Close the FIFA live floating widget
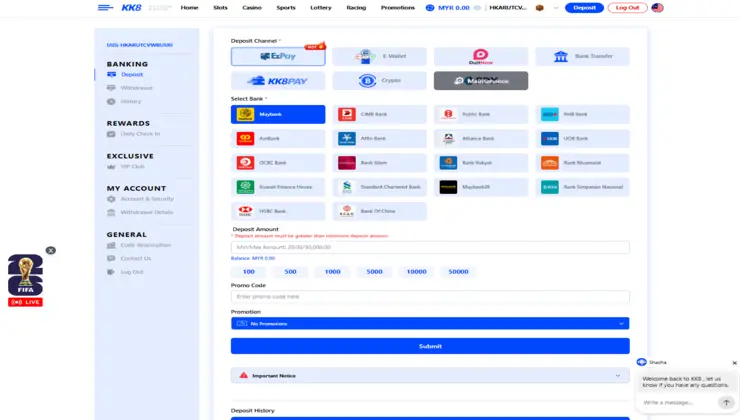Screen dimensions: 740x420 (50, 251)
